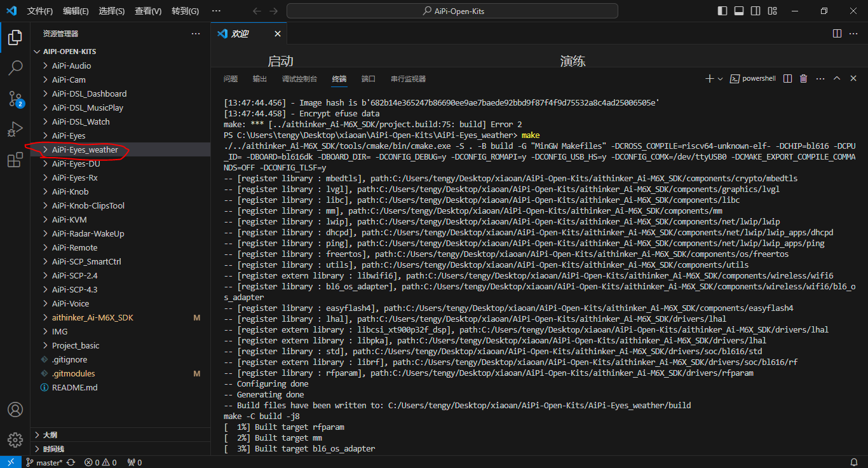
Task: Expand the AiPi-Voice folder
Action: 121,303
